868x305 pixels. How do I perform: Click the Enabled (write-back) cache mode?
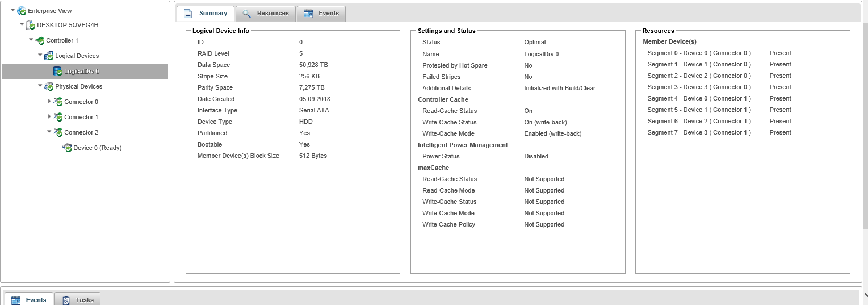pyautogui.click(x=552, y=133)
